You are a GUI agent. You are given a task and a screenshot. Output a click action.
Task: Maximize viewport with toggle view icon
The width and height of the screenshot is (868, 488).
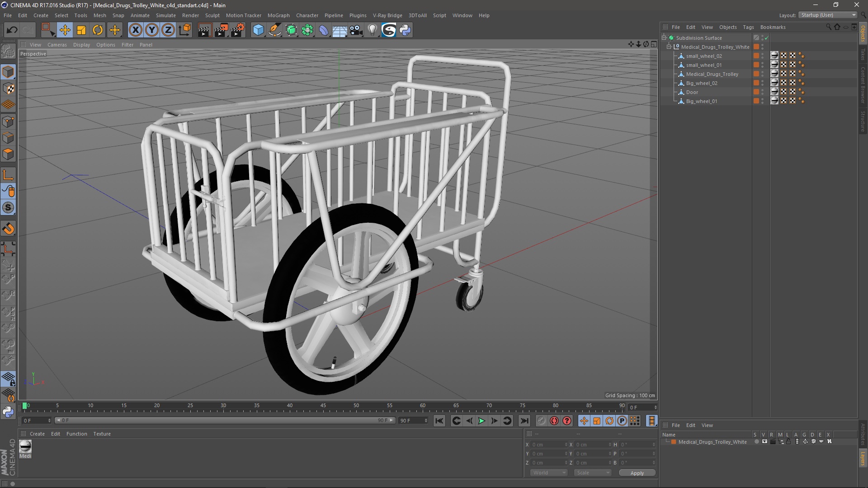tap(654, 44)
